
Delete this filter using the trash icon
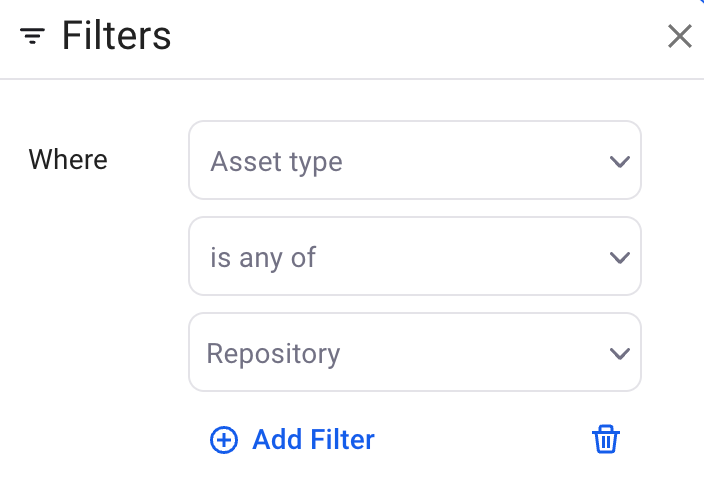(606, 439)
